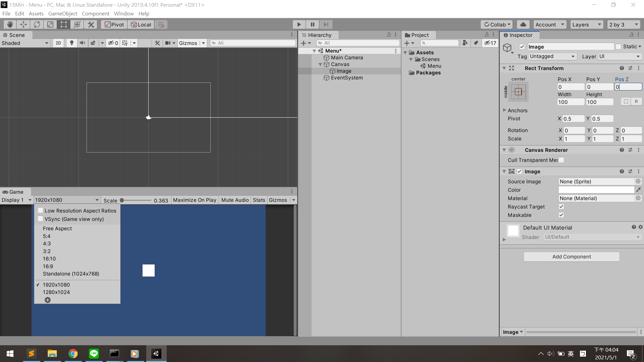Select the Rotate tool
The width and height of the screenshot is (644, 362).
tap(37, 24)
